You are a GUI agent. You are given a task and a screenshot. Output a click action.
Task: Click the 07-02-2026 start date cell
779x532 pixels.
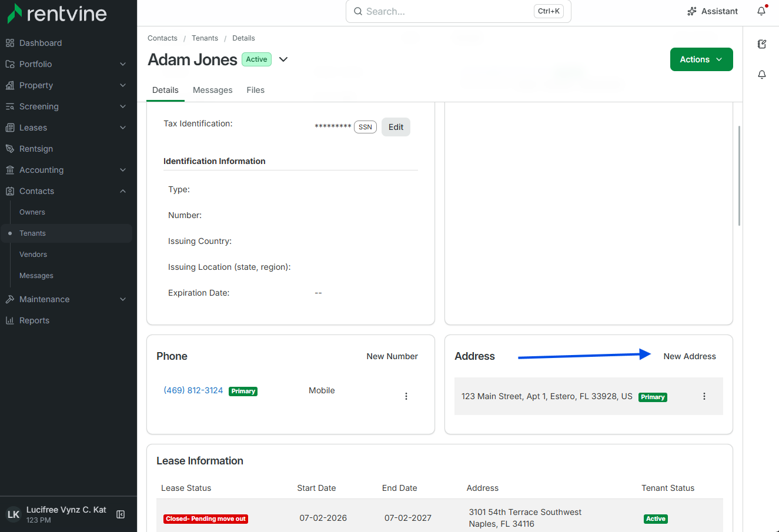click(x=323, y=518)
